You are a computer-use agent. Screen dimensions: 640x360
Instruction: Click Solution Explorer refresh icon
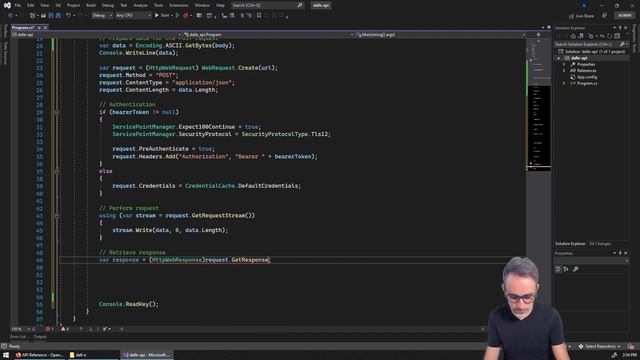coord(609,36)
